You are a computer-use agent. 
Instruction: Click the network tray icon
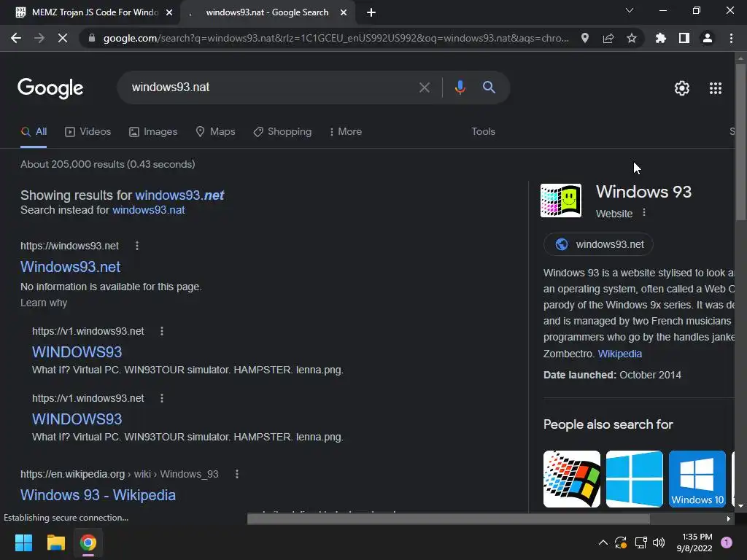[640, 542]
